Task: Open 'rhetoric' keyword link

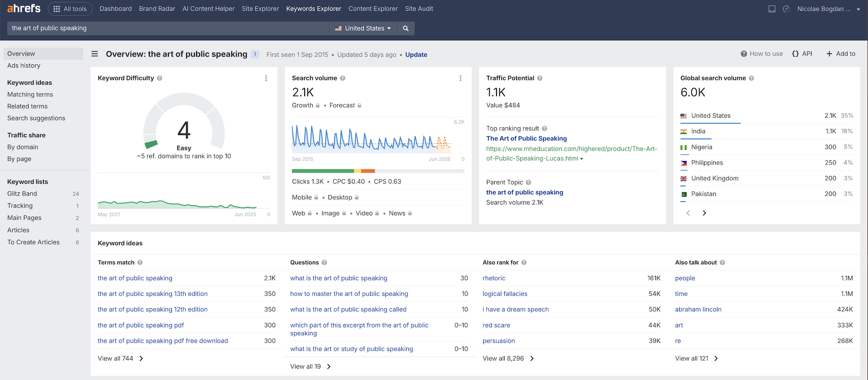Action: click(494, 278)
